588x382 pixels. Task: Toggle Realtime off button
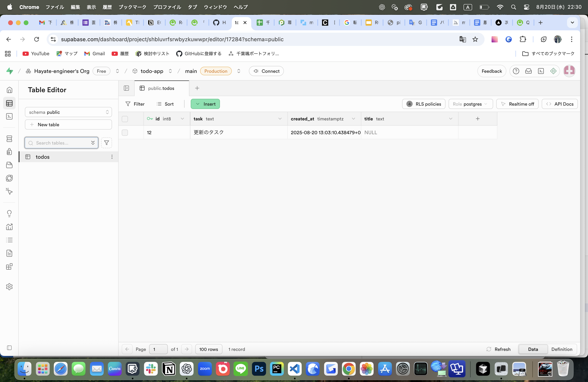tap(517, 104)
